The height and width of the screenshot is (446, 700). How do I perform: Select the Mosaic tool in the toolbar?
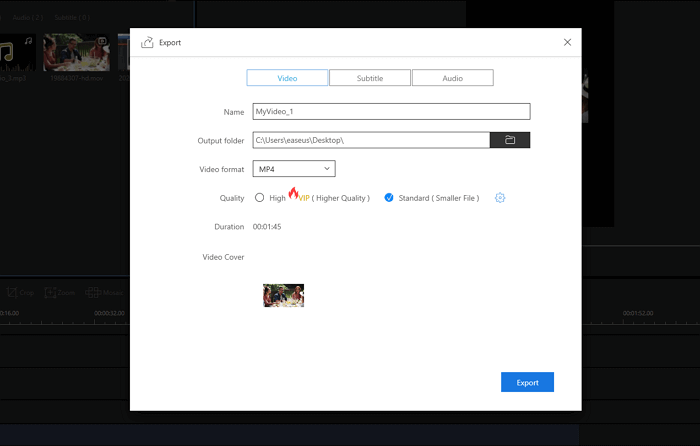click(x=104, y=293)
